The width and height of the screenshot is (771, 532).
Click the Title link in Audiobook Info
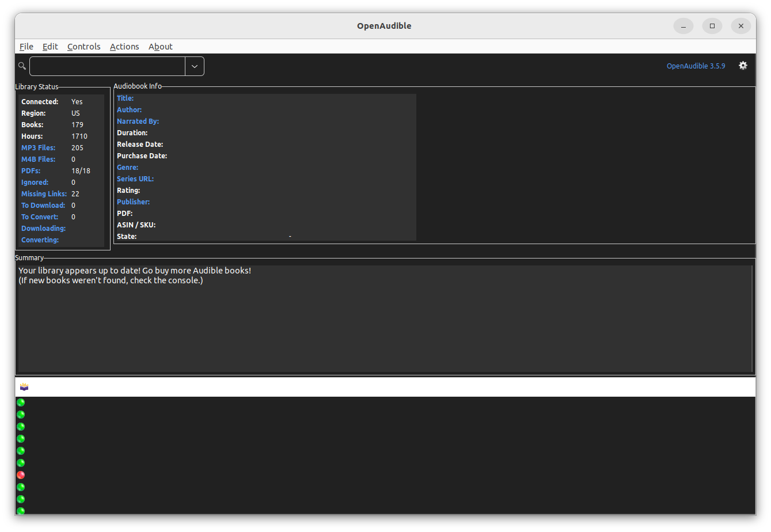[125, 98]
